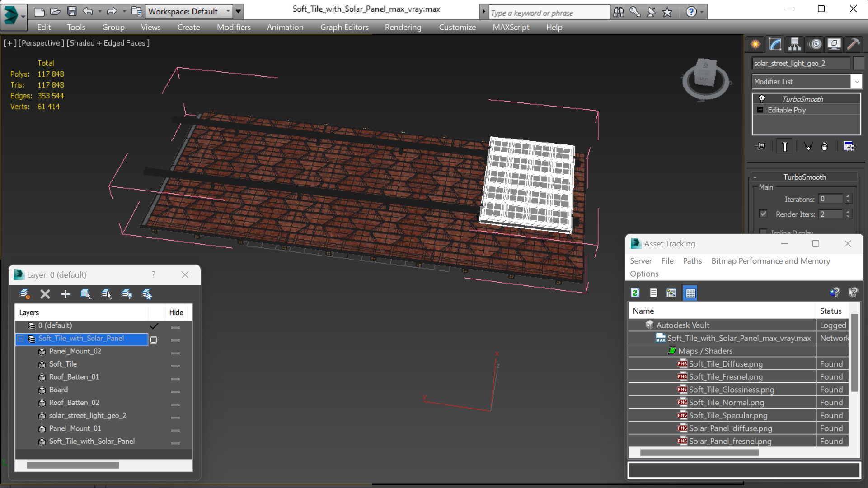The height and width of the screenshot is (488, 868).
Task: Click the Layer dialog's first toolbar icon
Action: tap(25, 294)
